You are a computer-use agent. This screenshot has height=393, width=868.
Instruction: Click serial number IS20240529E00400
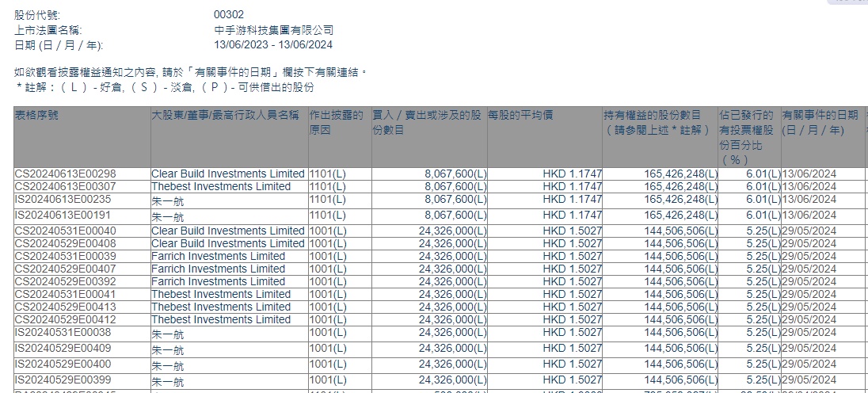pos(63,364)
